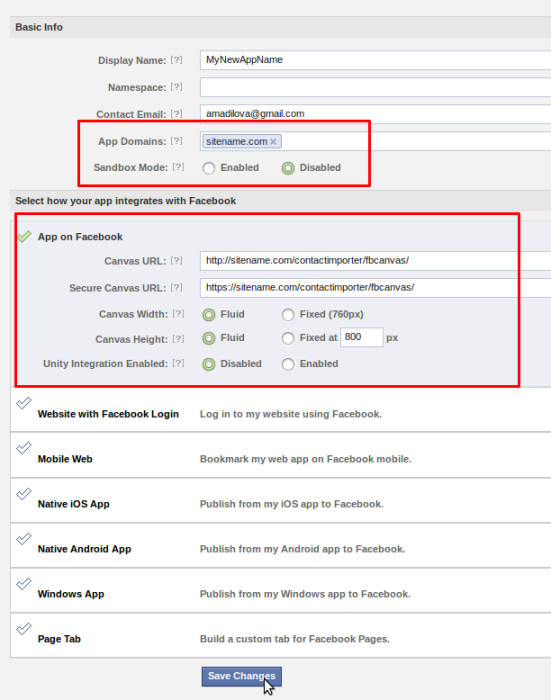This screenshot has width=551, height=700.
Task: Click 'Select how your app integrates with Facebook' heading
Action: pyautogui.click(x=125, y=201)
